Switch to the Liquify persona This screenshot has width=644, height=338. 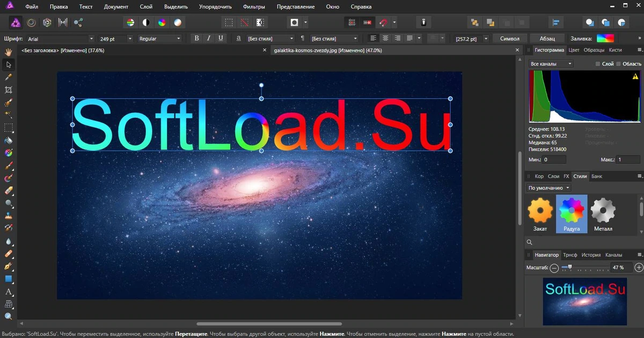[x=31, y=23]
